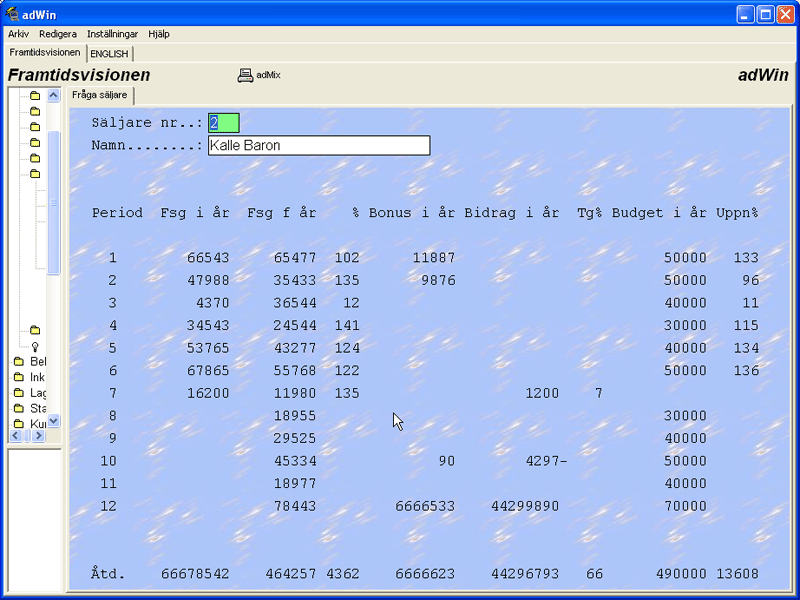The width and height of the screenshot is (800, 600).
Task: Click the value 47988 in period 2
Action: 208,280
